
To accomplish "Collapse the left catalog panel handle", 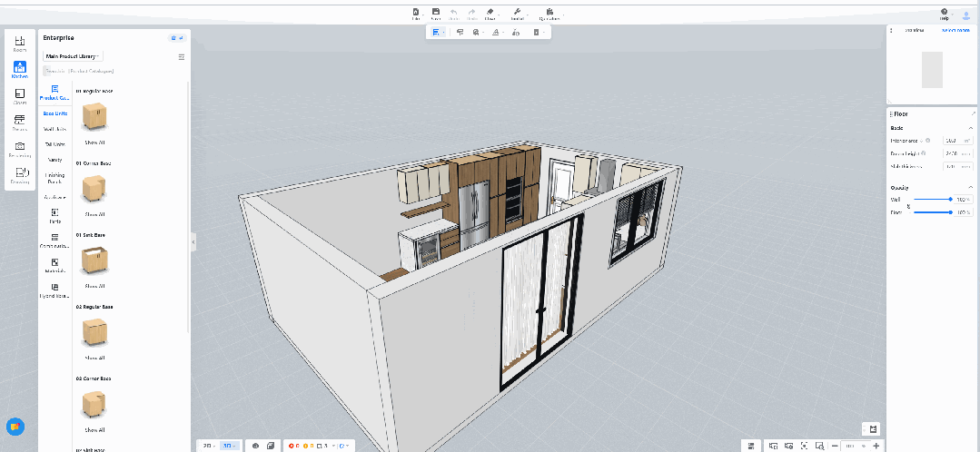I will coord(193,241).
